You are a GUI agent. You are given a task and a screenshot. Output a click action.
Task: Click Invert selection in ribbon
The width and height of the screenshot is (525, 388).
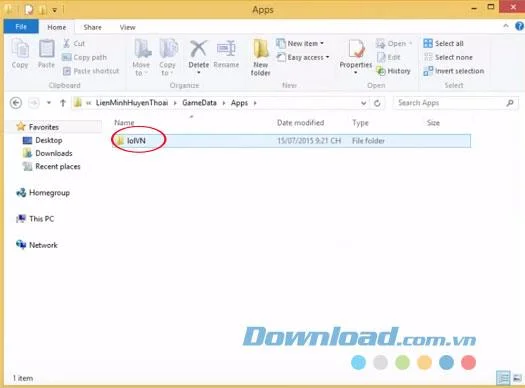pos(454,71)
